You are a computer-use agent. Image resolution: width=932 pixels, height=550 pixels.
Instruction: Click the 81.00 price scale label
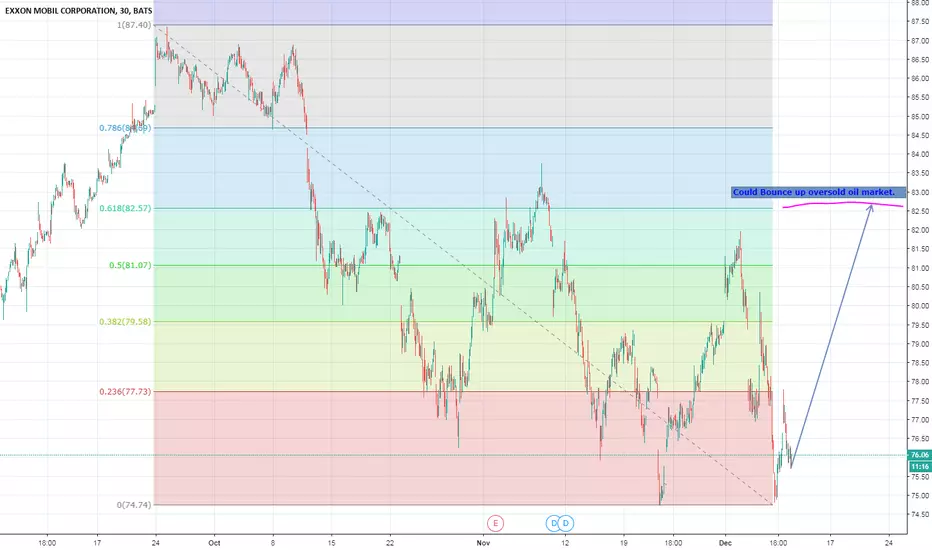coord(920,268)
